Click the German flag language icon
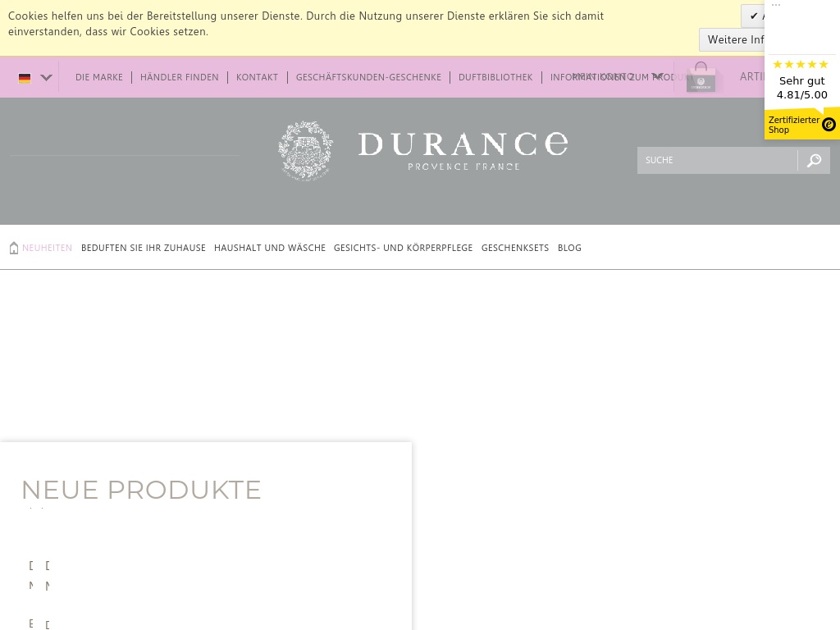The width and height of the screenshot is (840, 630). coord(25,78)
